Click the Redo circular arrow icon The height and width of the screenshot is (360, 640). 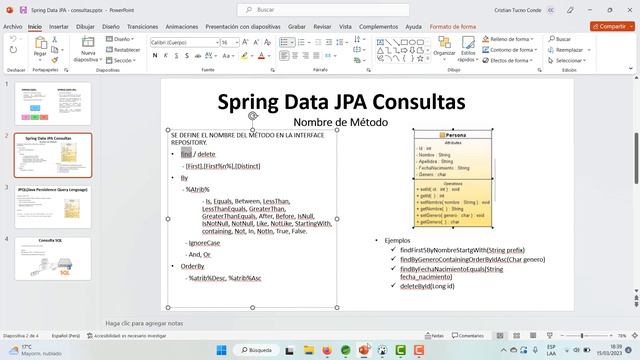point(13,50)
